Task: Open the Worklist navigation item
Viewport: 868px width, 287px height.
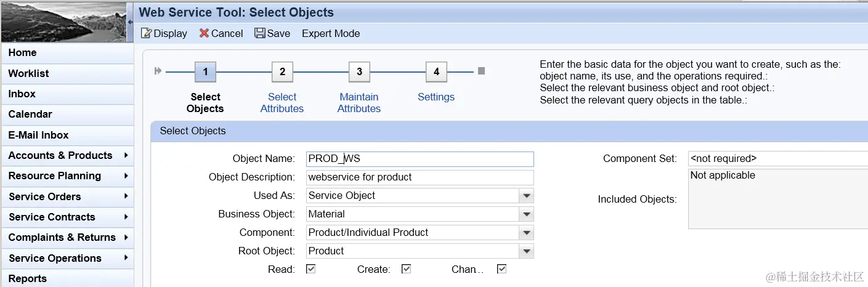Action: pyautogui.click(x=29, y=73)
